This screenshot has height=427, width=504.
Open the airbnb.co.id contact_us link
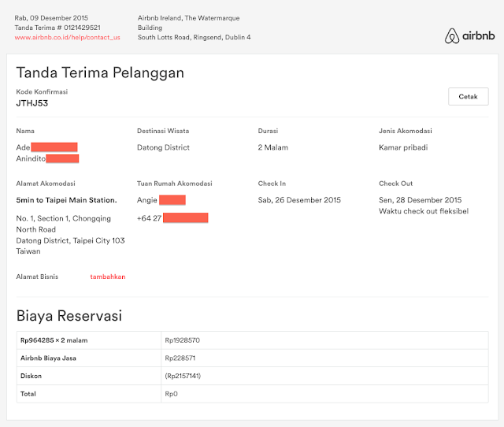[x=67, y=37]
